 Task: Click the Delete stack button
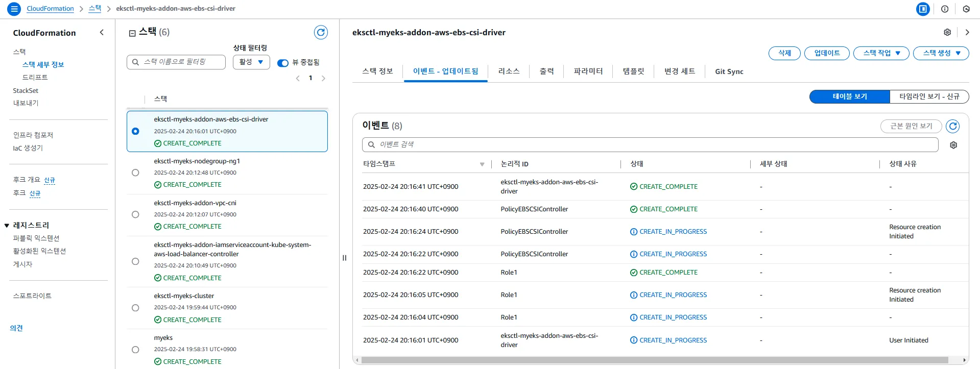click(x=784, y=53)
